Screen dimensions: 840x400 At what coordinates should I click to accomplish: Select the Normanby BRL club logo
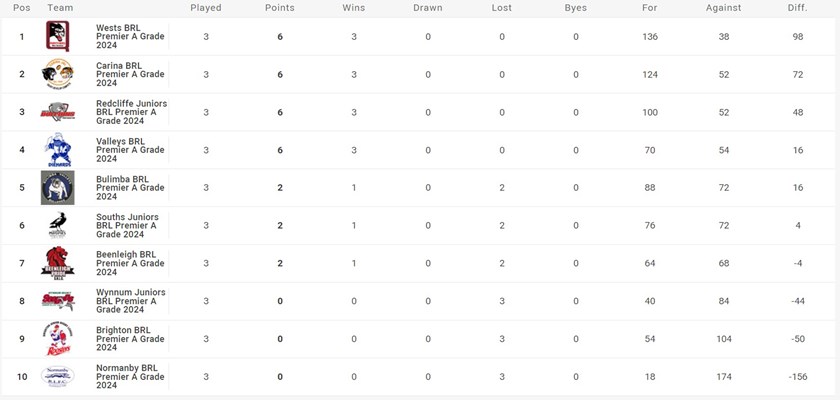tap(57, 376)
